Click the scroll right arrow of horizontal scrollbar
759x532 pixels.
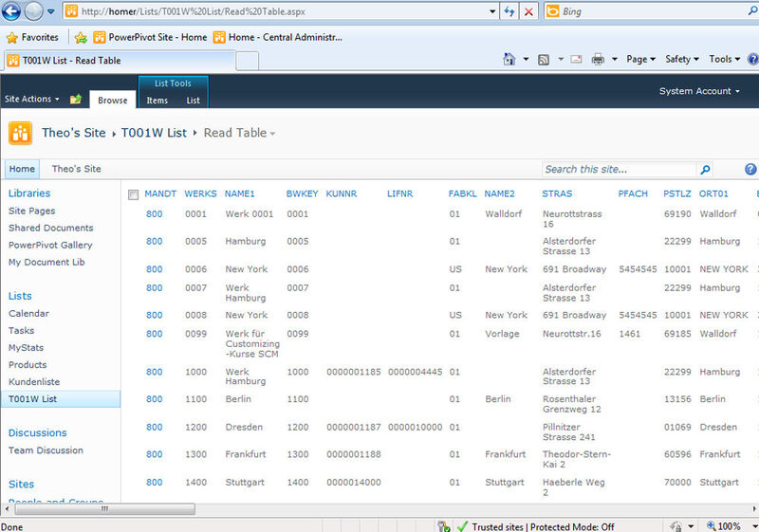[754, 509]
